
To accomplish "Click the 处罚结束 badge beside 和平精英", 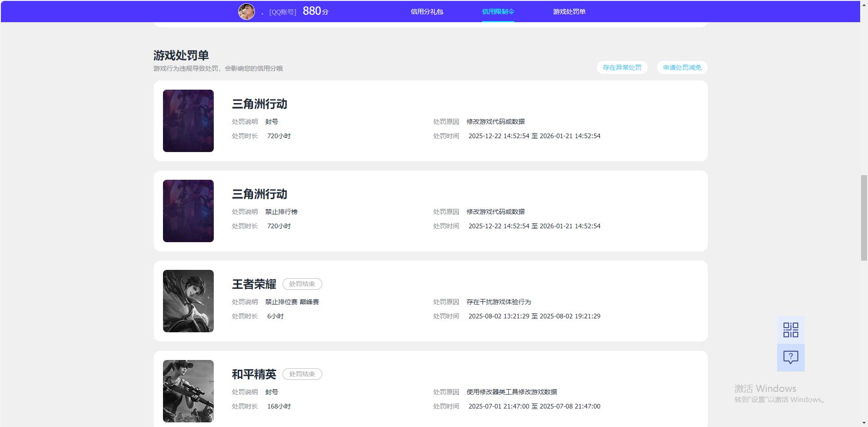I will (x=302, y=374).
